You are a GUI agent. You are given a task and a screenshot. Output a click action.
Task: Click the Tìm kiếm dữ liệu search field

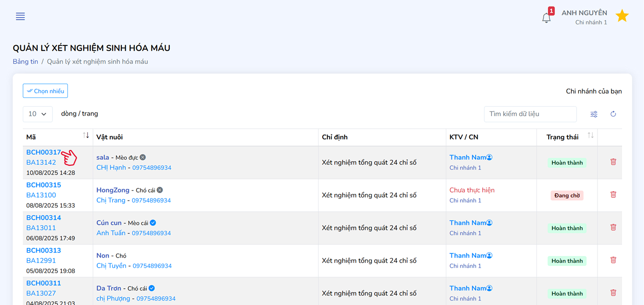click(530, 114)
